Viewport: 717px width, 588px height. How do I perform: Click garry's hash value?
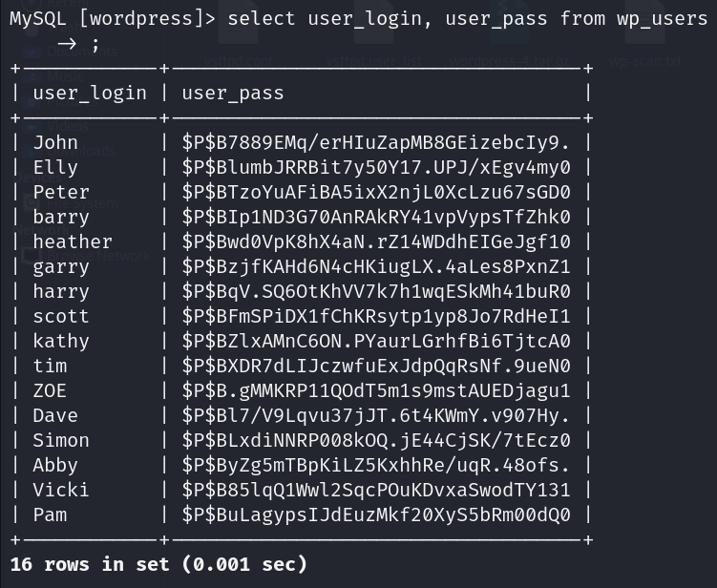pyautogui.click(x=376, y=266)
